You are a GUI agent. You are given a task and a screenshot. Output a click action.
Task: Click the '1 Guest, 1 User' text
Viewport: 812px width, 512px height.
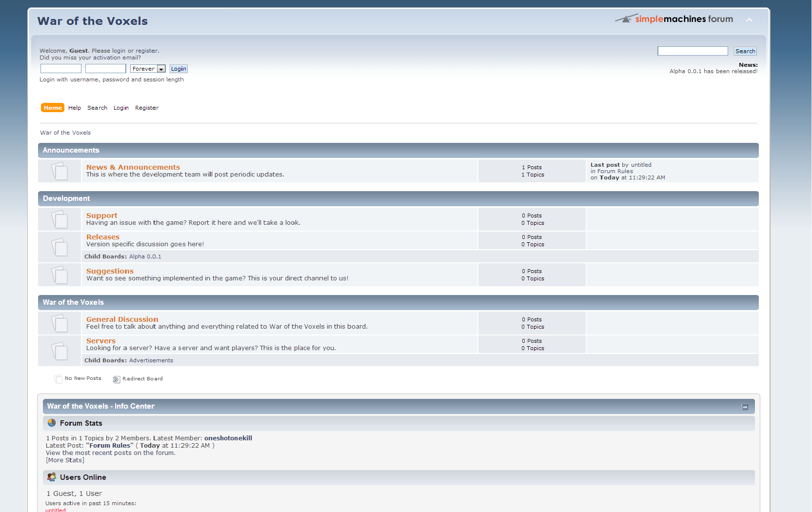pyautogui.click(x=74, y=493)
